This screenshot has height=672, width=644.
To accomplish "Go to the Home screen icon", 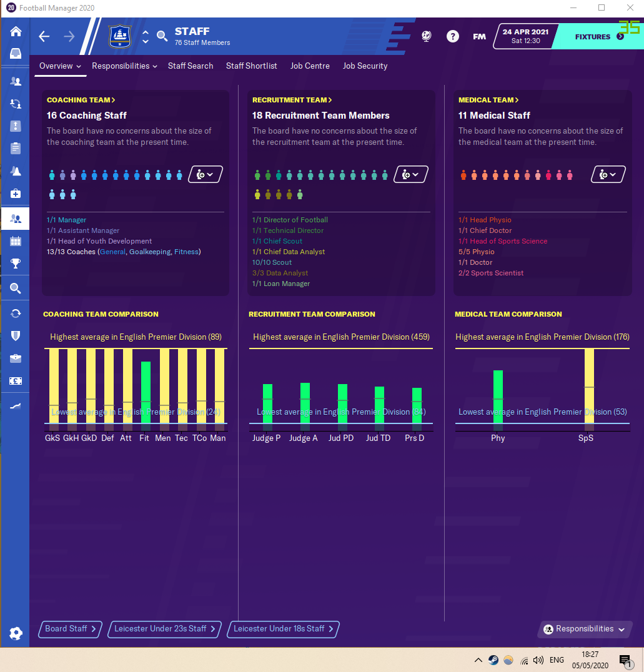I will [16, 31].
